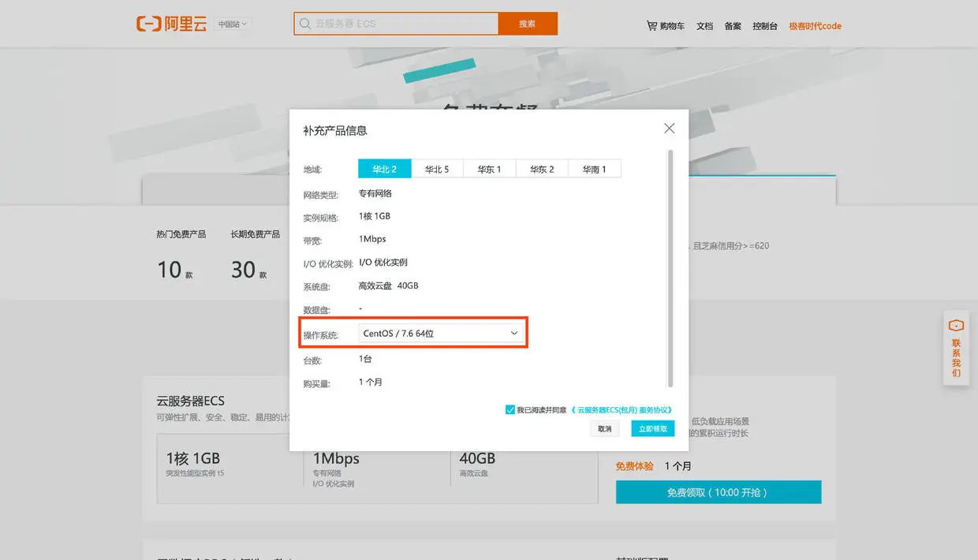The width and height of the screenshot is (978, 560).
Task: Toggle the service agreement checkbox
Action: pos(510,409)
